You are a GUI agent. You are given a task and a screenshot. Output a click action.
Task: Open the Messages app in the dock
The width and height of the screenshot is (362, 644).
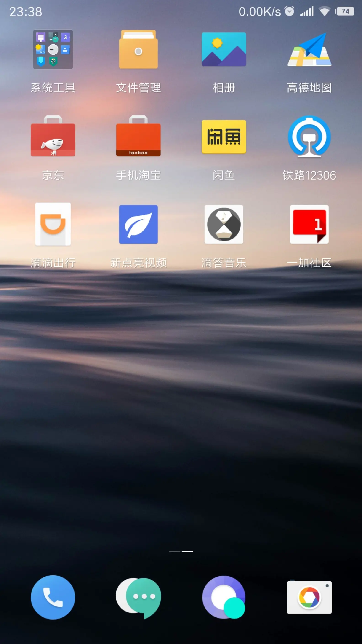[138, 598]
